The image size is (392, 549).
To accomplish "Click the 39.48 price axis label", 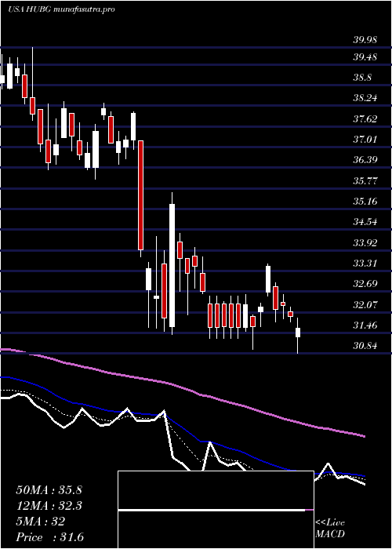I will point(365,56).
